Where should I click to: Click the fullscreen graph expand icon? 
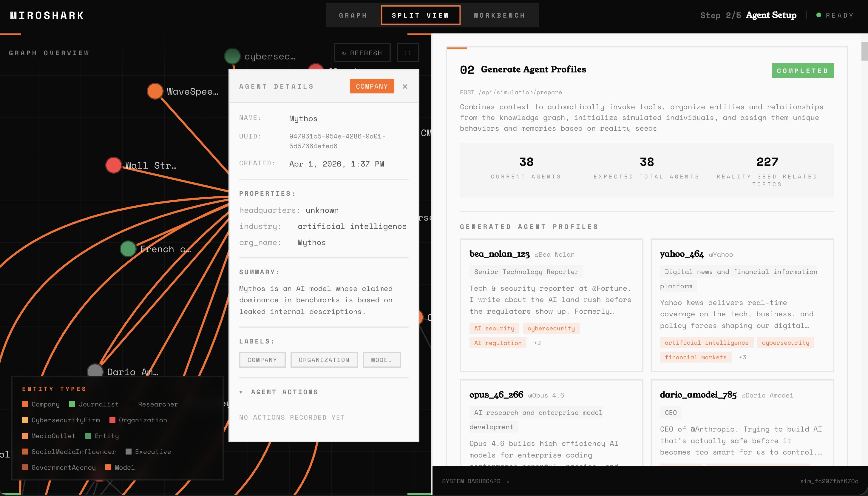[x=407, y=53]
